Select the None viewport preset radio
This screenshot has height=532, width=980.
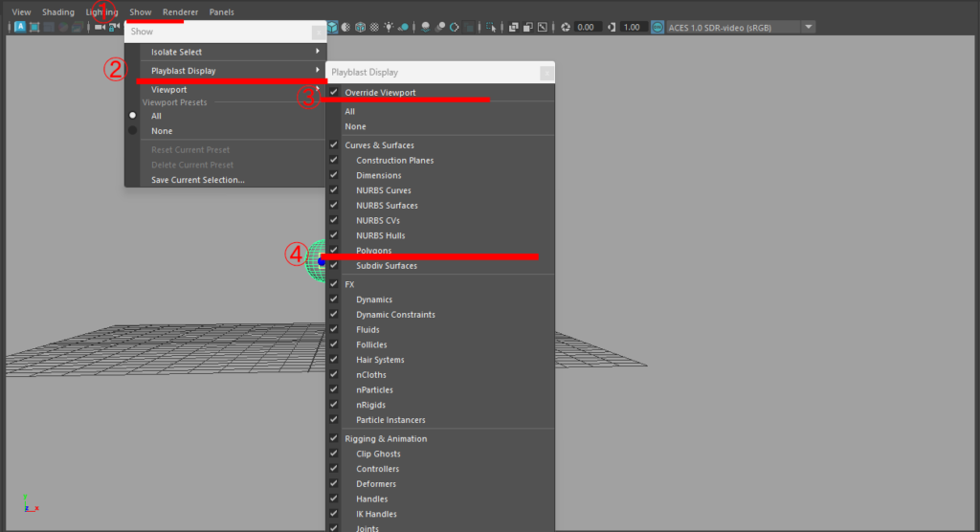133,131
